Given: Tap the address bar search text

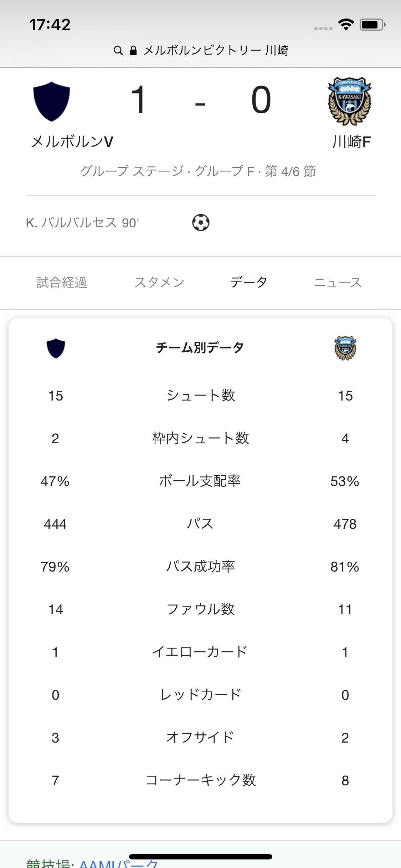Looking at the screenshot, I should pos(216,51).
